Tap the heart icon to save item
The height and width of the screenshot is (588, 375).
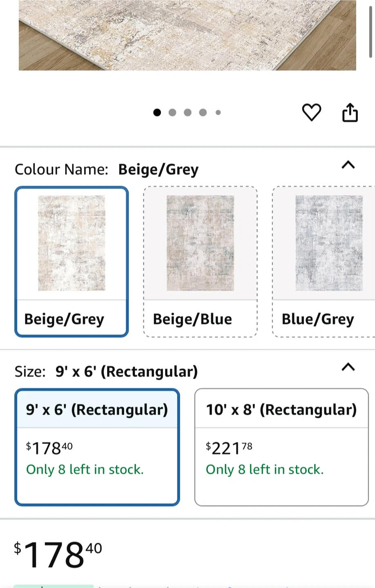pyautogui.click(x=311, y=112)
